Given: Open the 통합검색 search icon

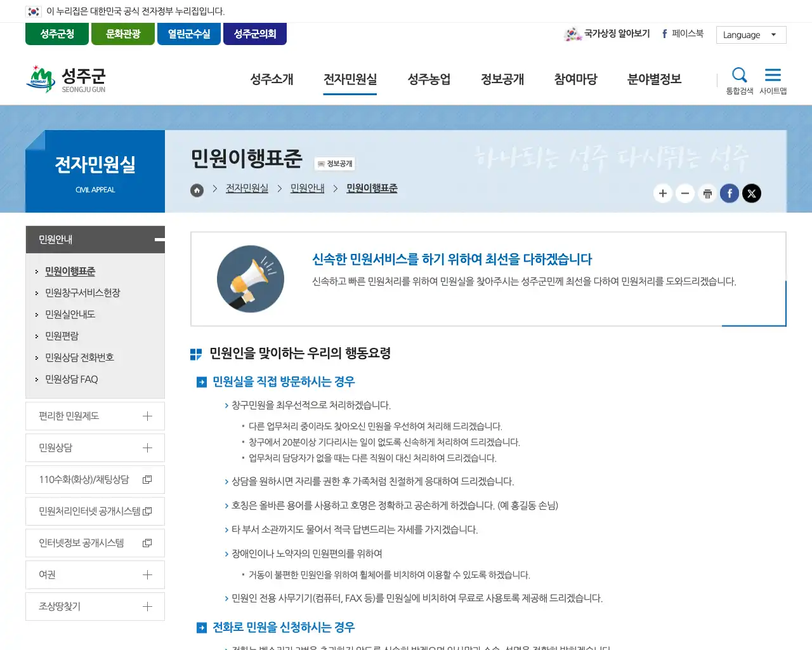Looking at the screenshot, I should point(740,81).
